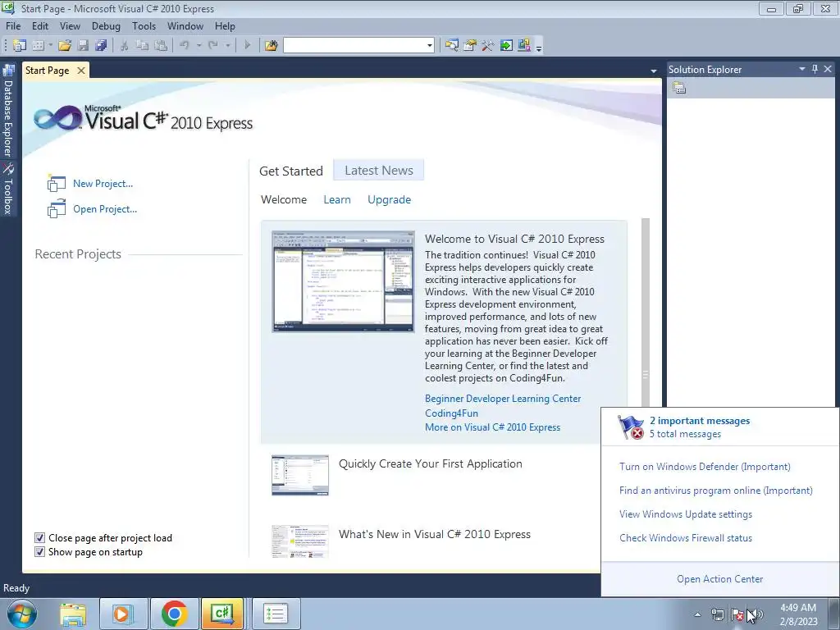Open the Window menu
The height and width of the screenshot is (630, 840).
[x=185, y=25]
